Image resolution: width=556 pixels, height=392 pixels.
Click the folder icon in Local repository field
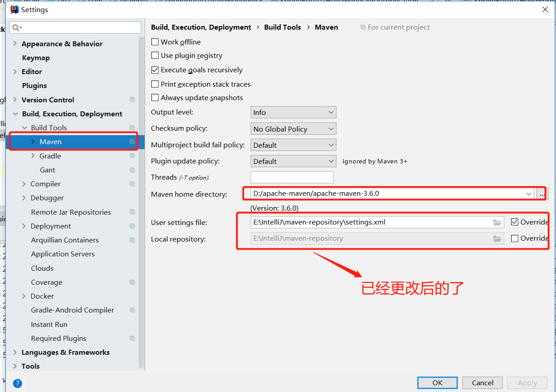(497, 239)
